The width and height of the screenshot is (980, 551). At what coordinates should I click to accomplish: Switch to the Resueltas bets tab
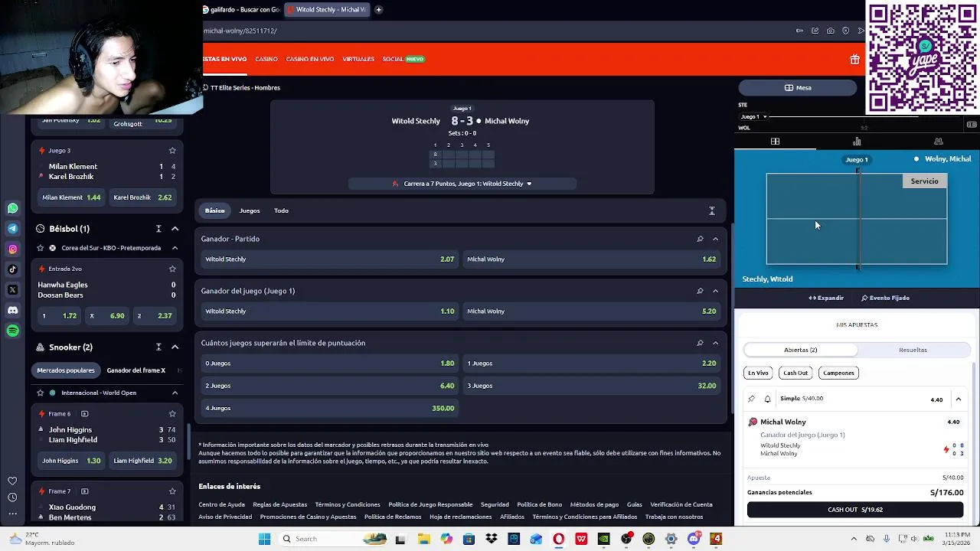point(913,350)
